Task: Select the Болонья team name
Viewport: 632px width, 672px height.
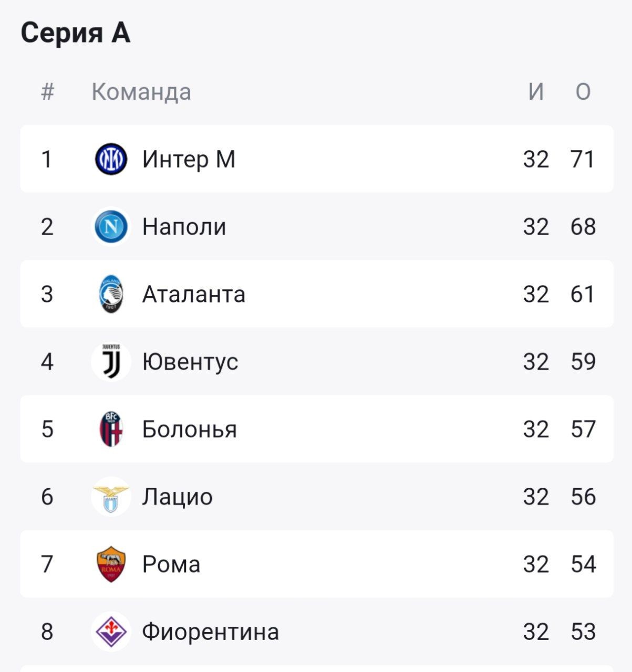Action: (x=189, y=429)
